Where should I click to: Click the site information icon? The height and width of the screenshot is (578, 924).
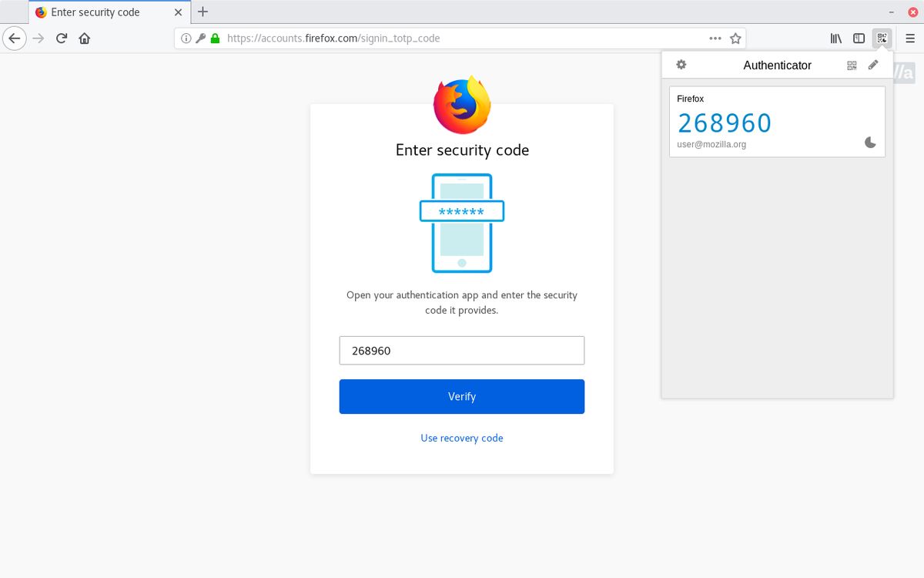(185, 38)
